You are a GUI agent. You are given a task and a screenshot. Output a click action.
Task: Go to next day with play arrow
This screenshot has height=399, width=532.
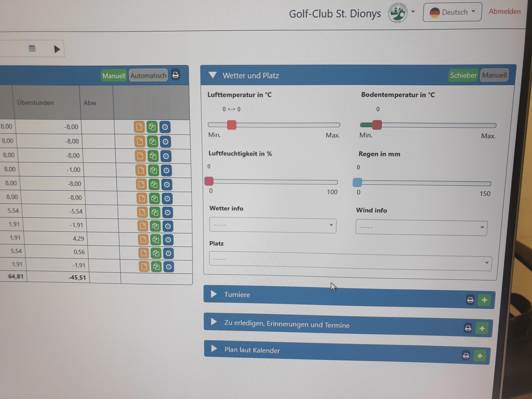pos(57,49)
